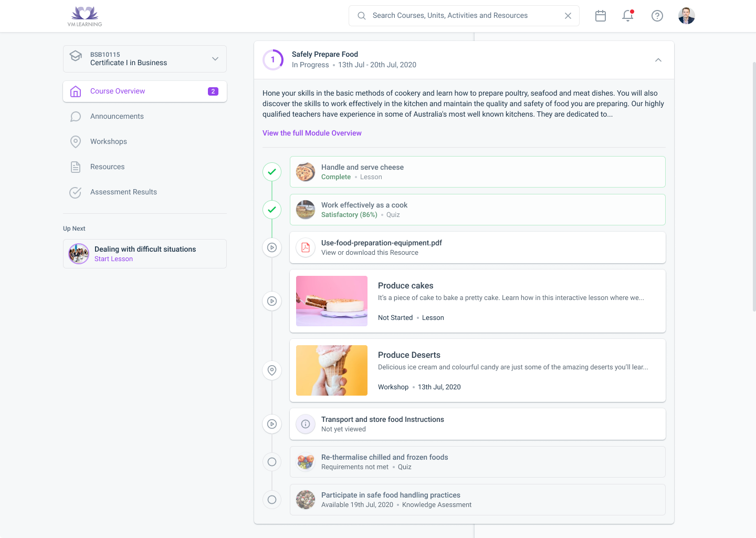Click View the full Module Overview link

pos(312,133)
